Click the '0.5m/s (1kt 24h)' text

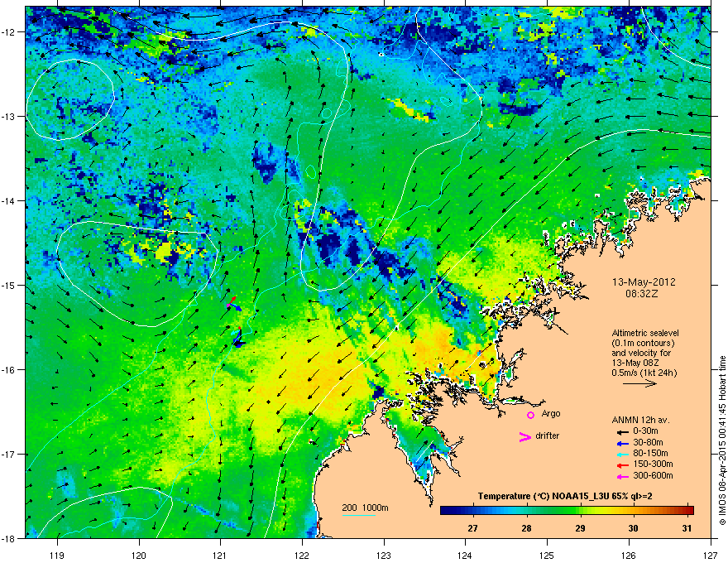click(644, 373)
